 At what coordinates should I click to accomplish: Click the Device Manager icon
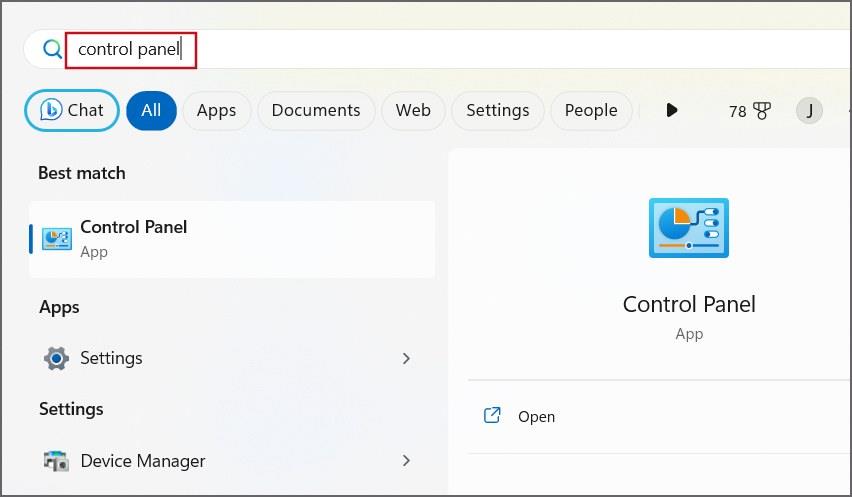click(57, 461)
